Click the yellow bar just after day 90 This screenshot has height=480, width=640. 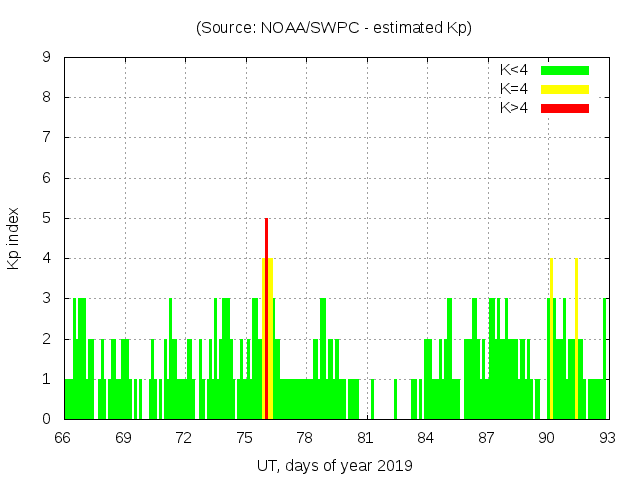(551, 340)
